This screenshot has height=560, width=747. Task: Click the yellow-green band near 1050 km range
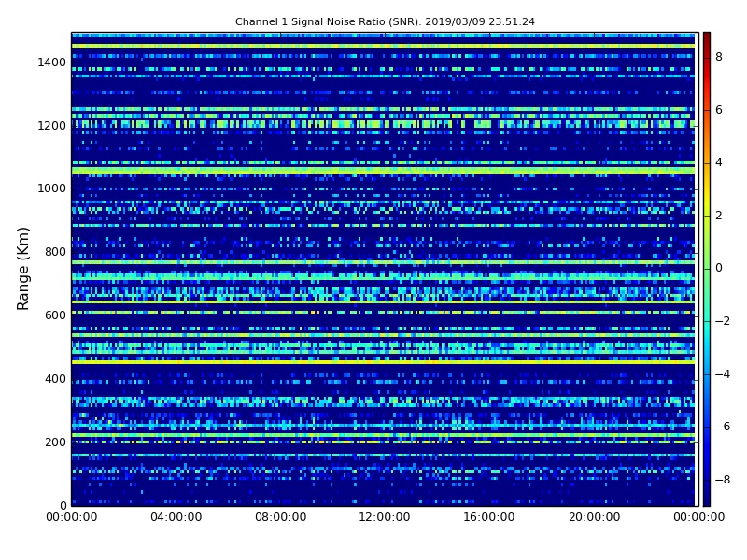click(x=383, y=170)
